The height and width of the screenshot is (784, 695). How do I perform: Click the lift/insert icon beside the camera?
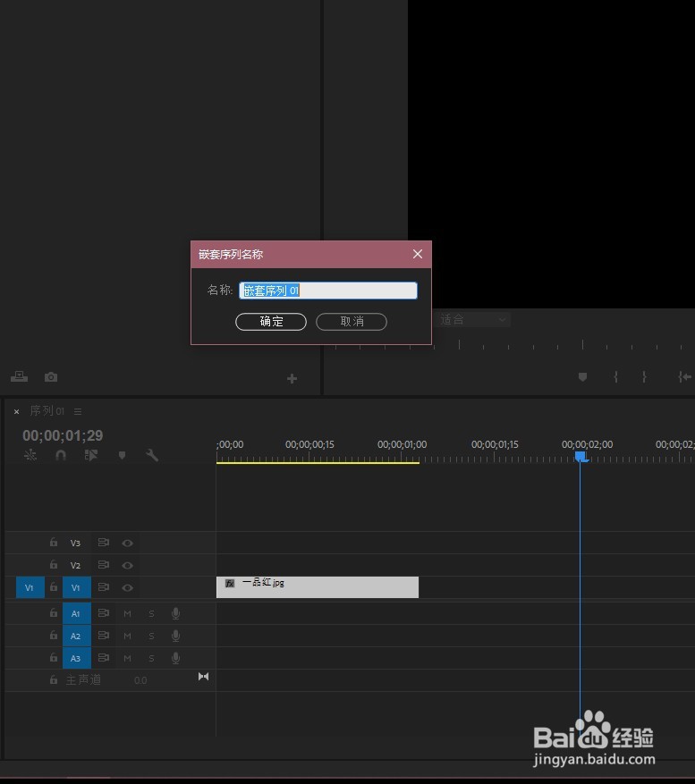coord(19,376)
